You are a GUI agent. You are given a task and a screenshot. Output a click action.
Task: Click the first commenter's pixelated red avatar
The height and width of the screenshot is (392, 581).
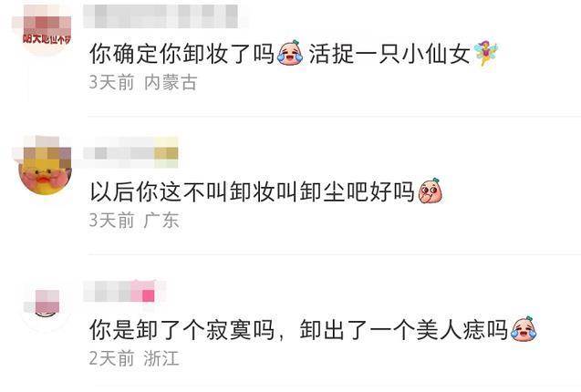[x=47, y=30]
